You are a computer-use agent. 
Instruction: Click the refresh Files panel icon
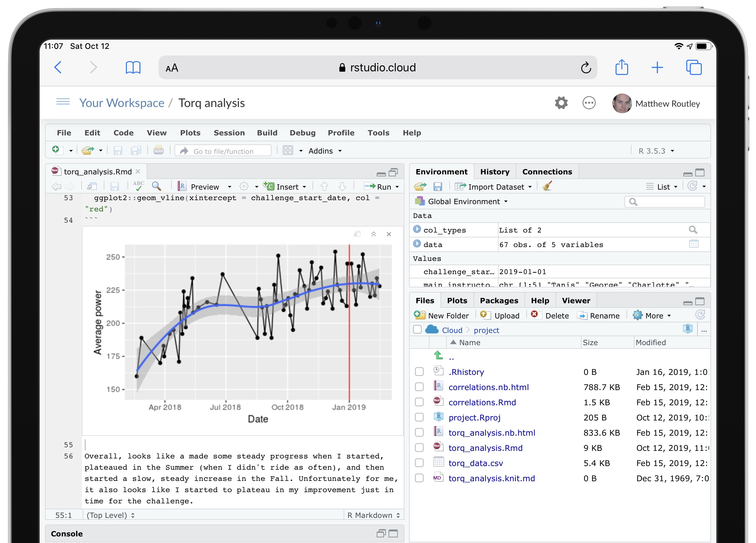[x=700, y=315]
